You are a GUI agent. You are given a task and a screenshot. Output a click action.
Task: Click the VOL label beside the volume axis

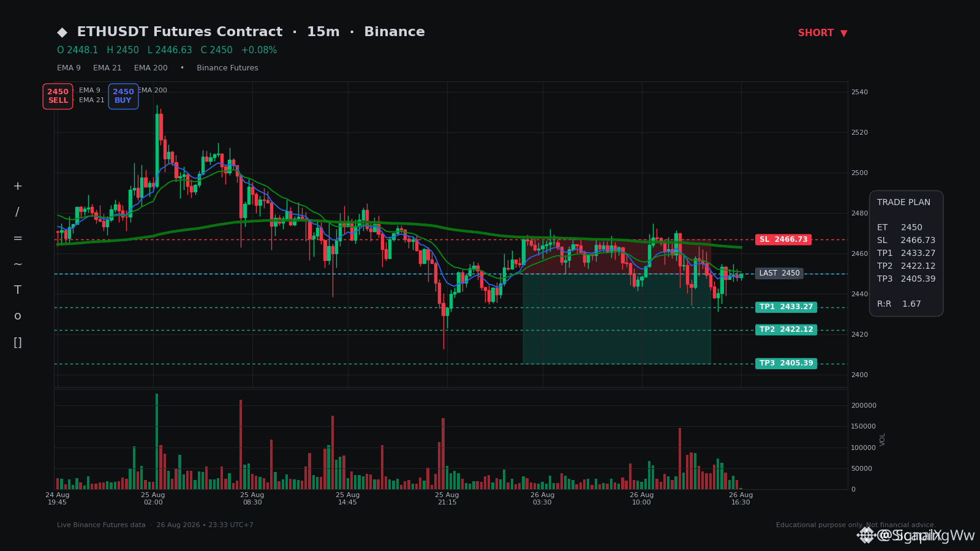pyautogui.click(x=883, y=439)
